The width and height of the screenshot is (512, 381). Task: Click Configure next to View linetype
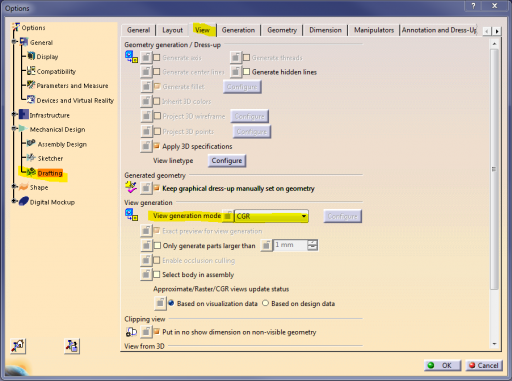pyautogui.click(x=227, y=161)
